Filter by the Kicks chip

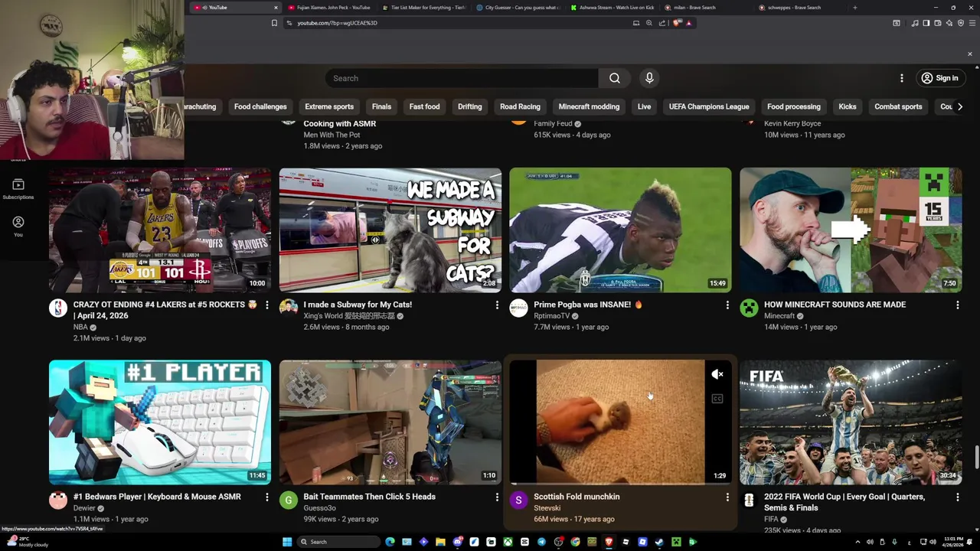point(848,106)
